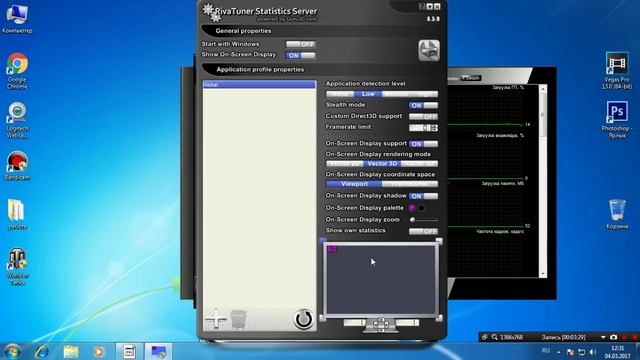Select the Bandicam desktop shortcut
The width and height of the screenshot is (640, 360).
17,165
